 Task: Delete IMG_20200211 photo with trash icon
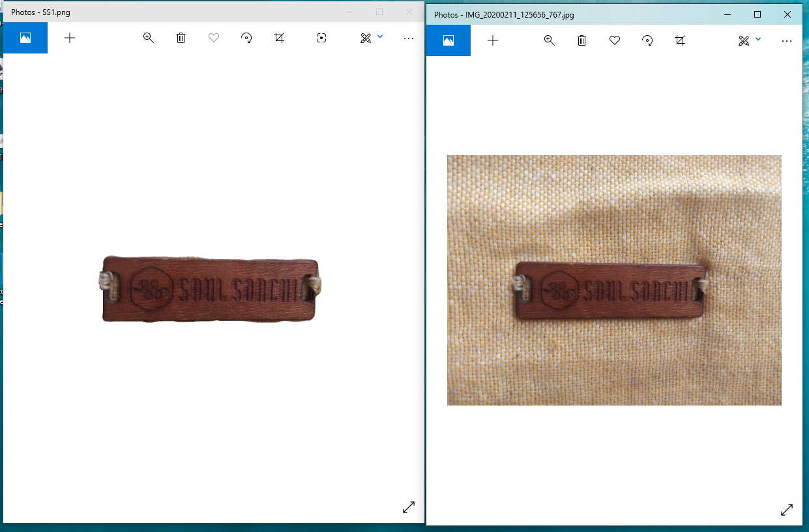tap(582, 40)
